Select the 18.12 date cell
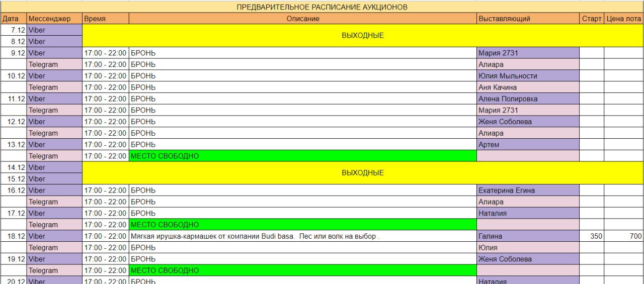This screenshot has height=284, width=644. point(14,236)
